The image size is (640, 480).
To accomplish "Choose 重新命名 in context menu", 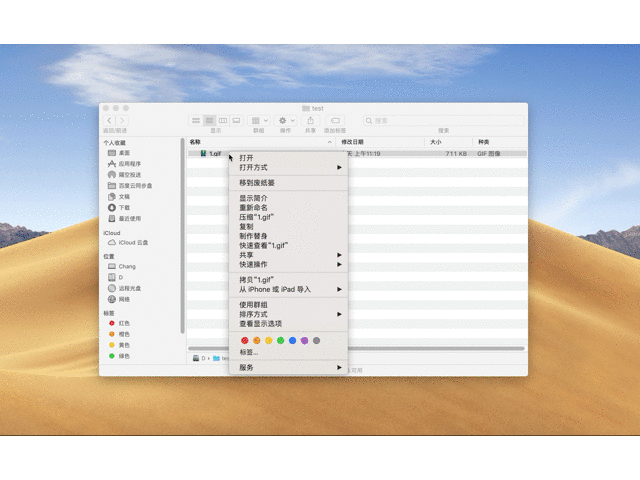I will coord(289,208).
